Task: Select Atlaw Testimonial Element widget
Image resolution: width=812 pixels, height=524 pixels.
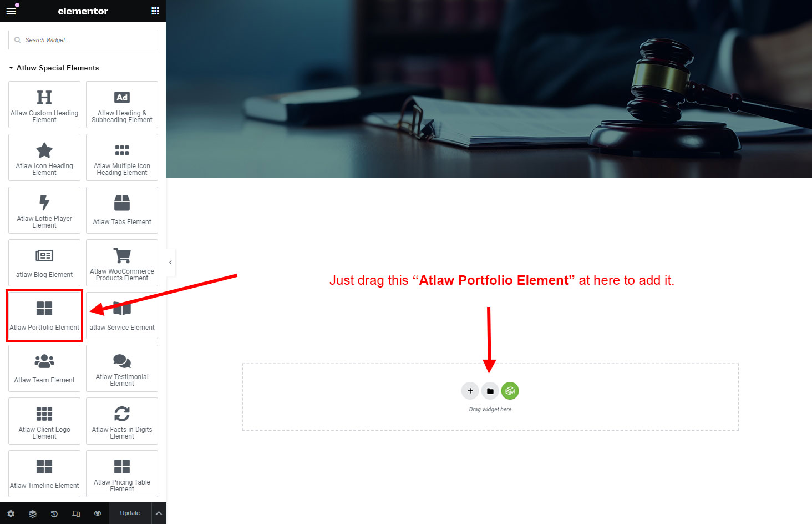Action: pos(122,369)
